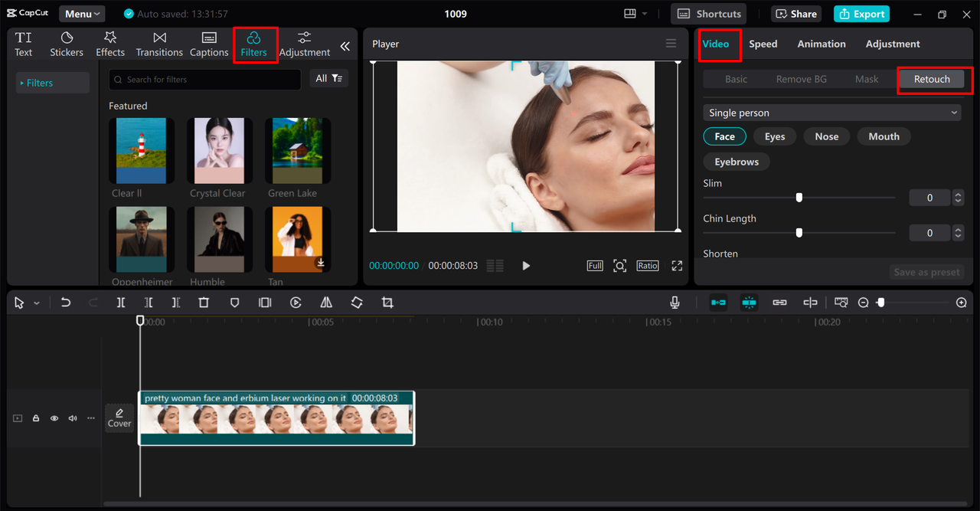
Task: Open the Player panel menu
Action: click(x=671, y=44)
